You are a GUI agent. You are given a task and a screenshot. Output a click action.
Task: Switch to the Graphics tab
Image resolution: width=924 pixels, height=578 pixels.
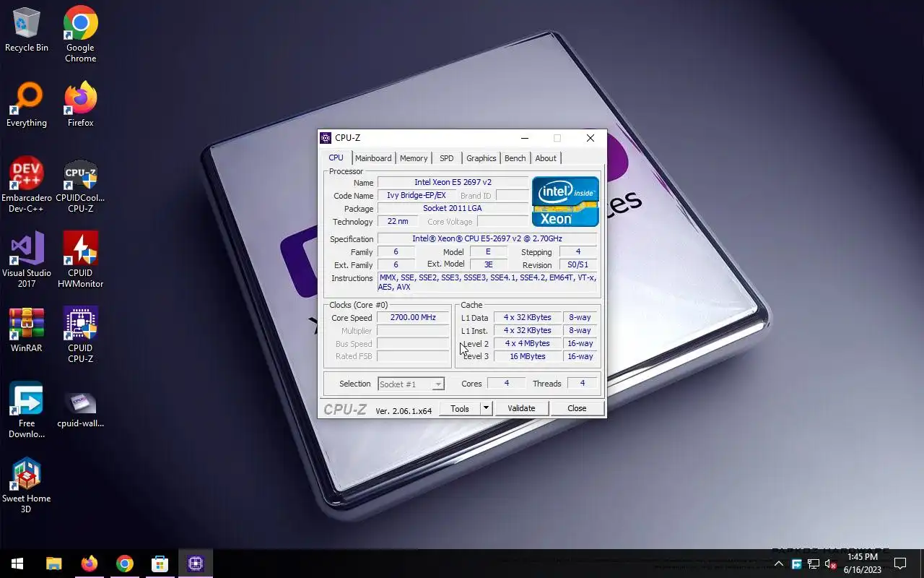(481, 158)
